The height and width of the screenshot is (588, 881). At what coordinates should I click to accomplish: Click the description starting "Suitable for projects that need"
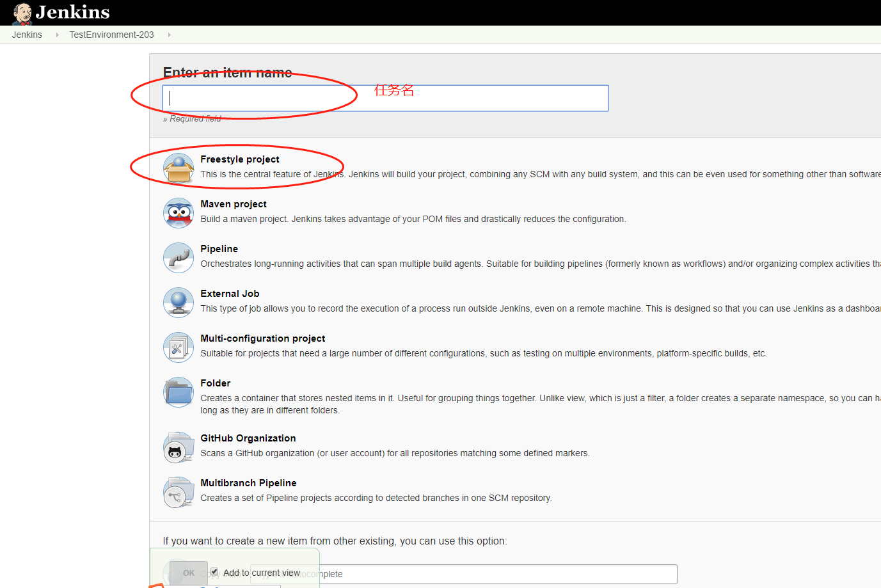click(x=484, y=353)
